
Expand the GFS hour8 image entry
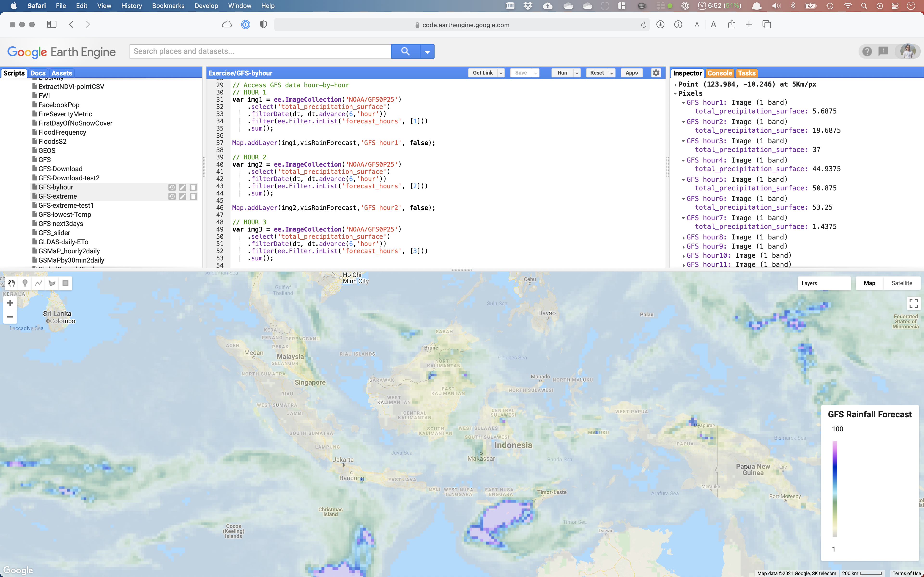[683, 237]
